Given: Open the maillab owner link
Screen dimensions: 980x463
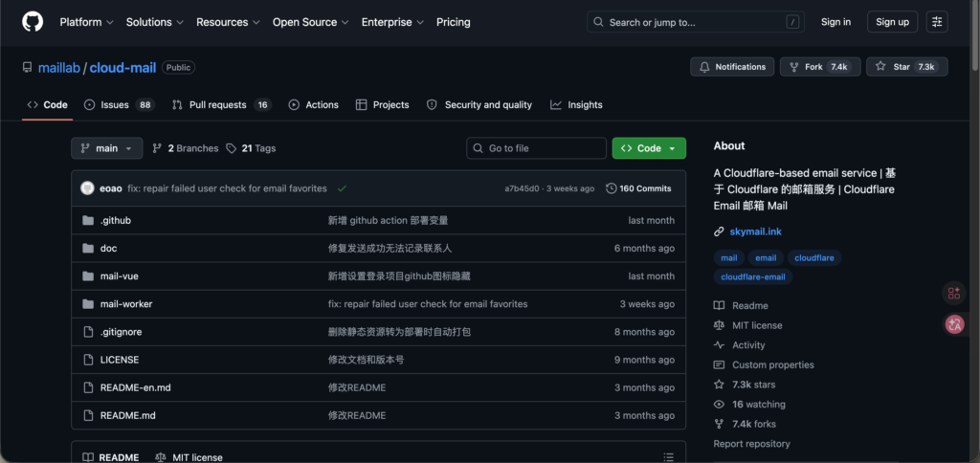Looking at the screenshot, I should [58, 68].
